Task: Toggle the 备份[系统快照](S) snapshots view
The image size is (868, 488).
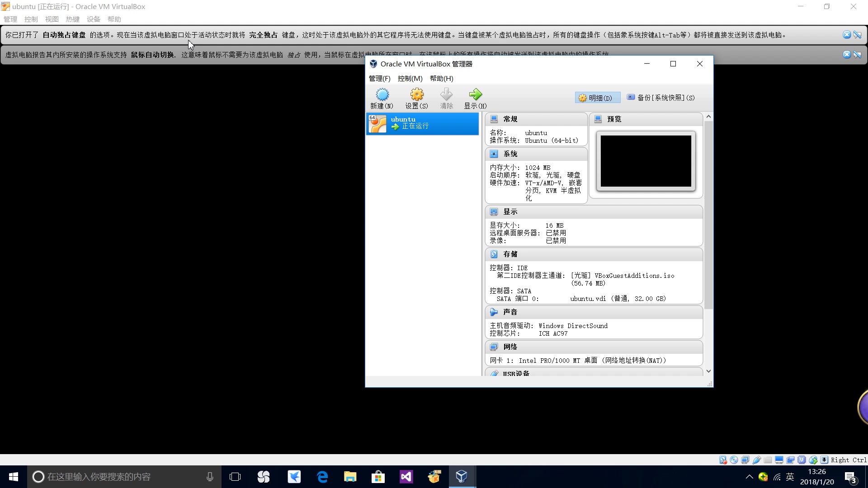Action: point(661,98)
